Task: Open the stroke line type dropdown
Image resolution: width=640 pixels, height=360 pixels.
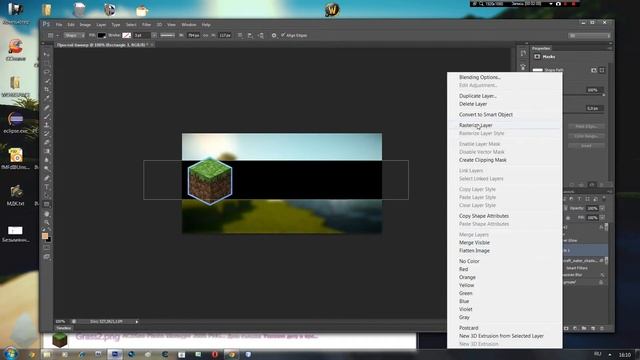Action: pos(167,36)
